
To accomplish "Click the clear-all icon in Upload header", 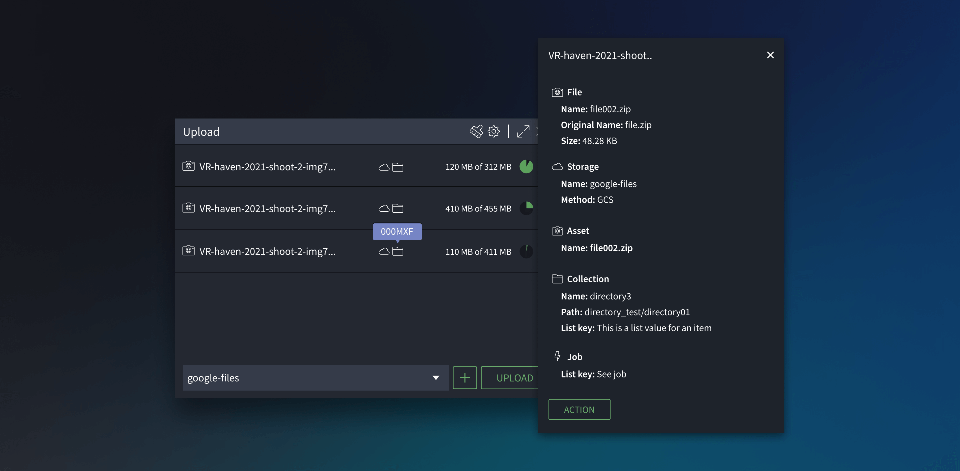I will pos(477,132).
